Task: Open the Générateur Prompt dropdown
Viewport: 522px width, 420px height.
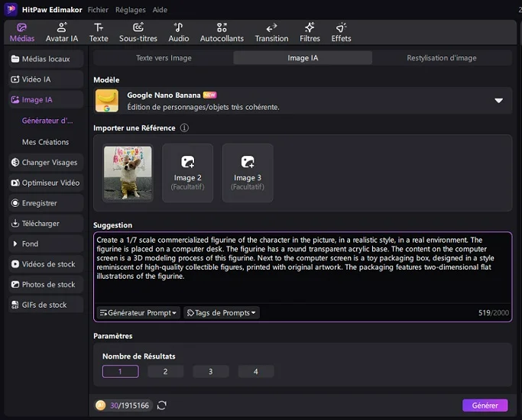Action: [x=138, y=313]
